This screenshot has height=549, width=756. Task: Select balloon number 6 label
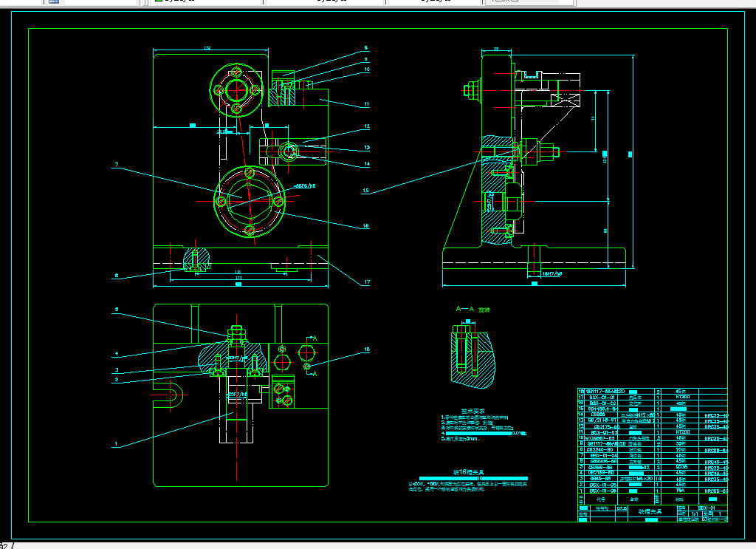point(116,276)
